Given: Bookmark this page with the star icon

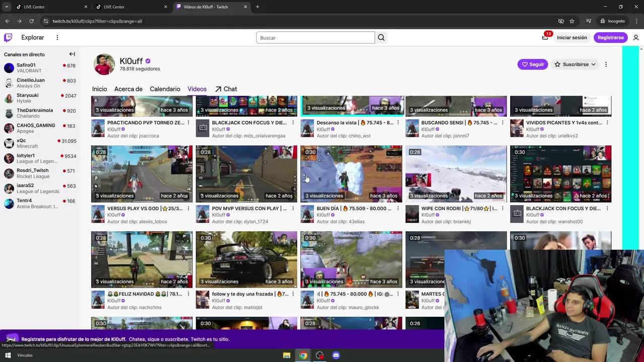Looking at the screenshot, I should pyautogui.click(x=572, y=21).
